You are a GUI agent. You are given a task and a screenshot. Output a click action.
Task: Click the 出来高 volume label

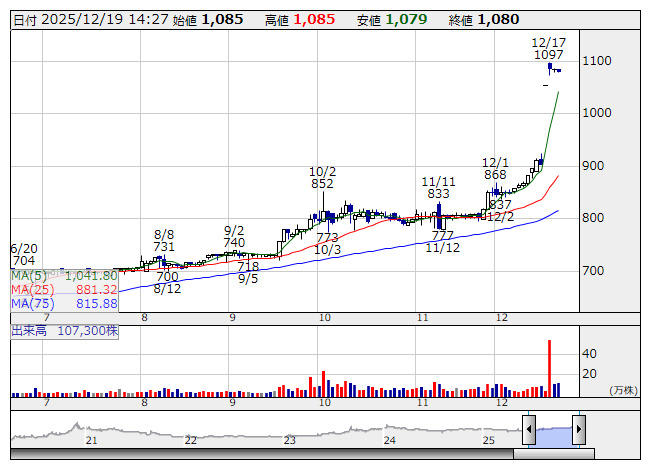point(65,328)
